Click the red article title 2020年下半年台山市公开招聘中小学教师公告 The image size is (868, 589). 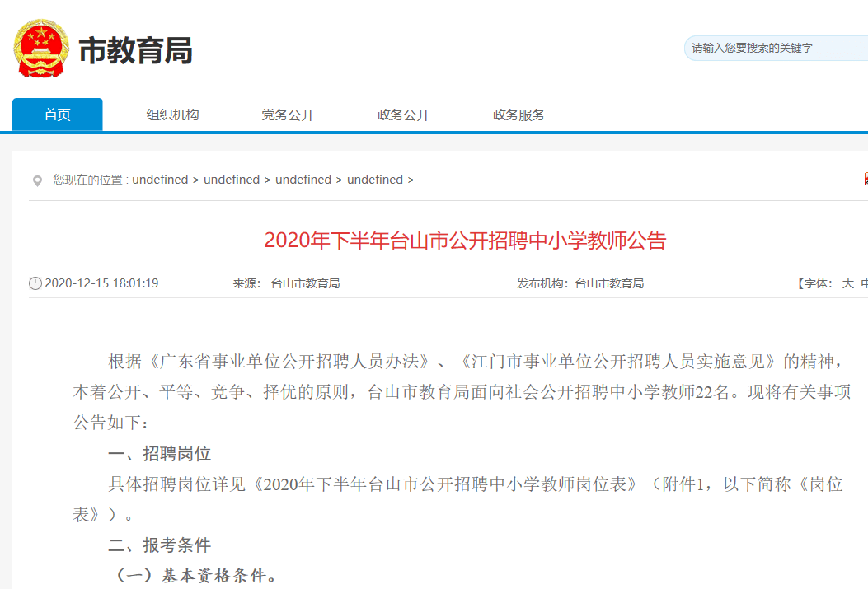point(465,241)
